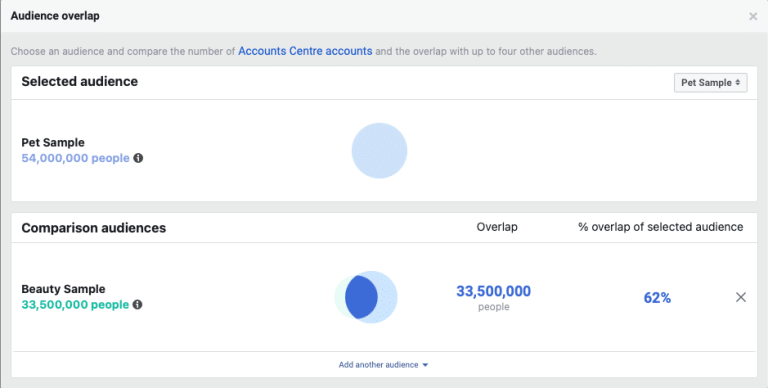Image resolution: width=768 pixels, height=388 pixels.
Task: Click the 62% overlap percentage
Action: (x=657, y=298)
